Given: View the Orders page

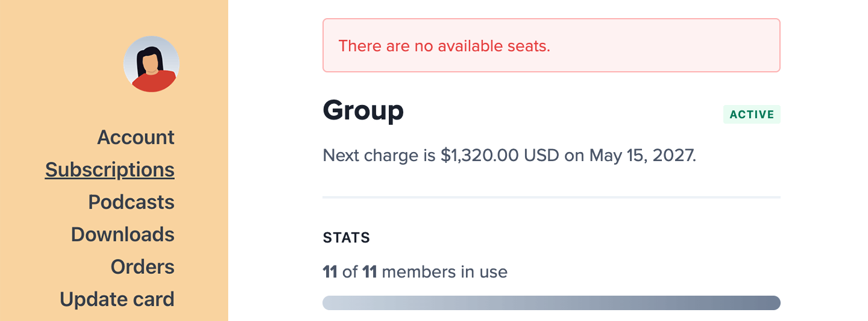Looking at the screenshot, I should [x=142, y=267].
